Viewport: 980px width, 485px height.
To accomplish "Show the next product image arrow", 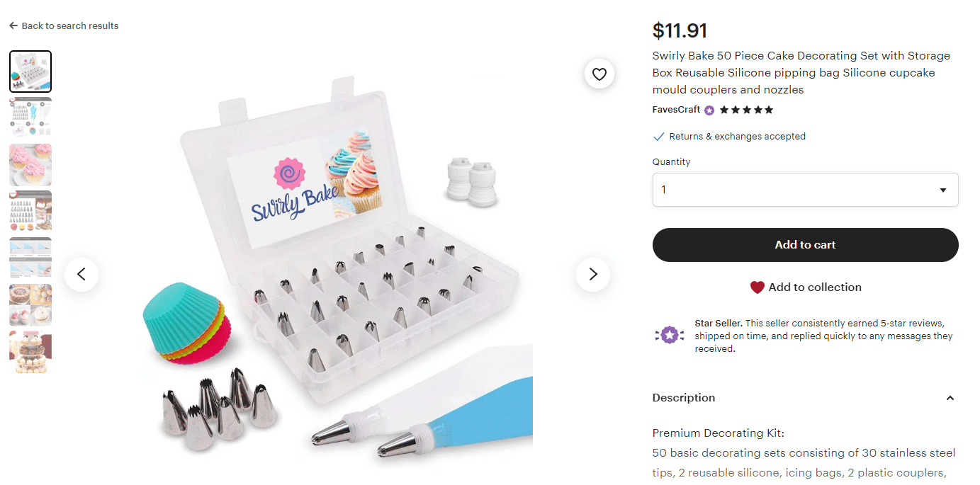I will click(593, 274).
